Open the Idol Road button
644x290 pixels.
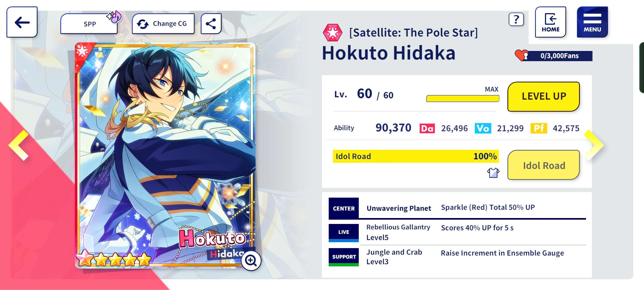coord(543,165)
